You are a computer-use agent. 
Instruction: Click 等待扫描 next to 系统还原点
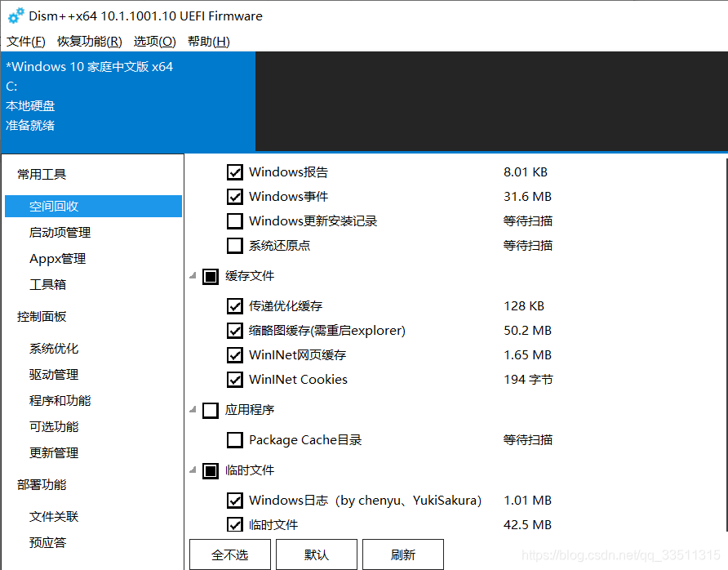(528, 245)
